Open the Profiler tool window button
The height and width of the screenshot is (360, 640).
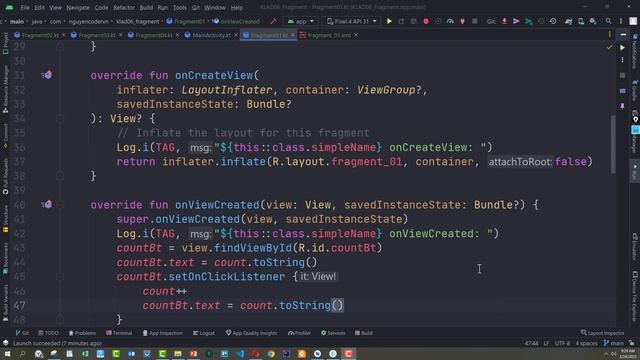(x=300, y=333)
